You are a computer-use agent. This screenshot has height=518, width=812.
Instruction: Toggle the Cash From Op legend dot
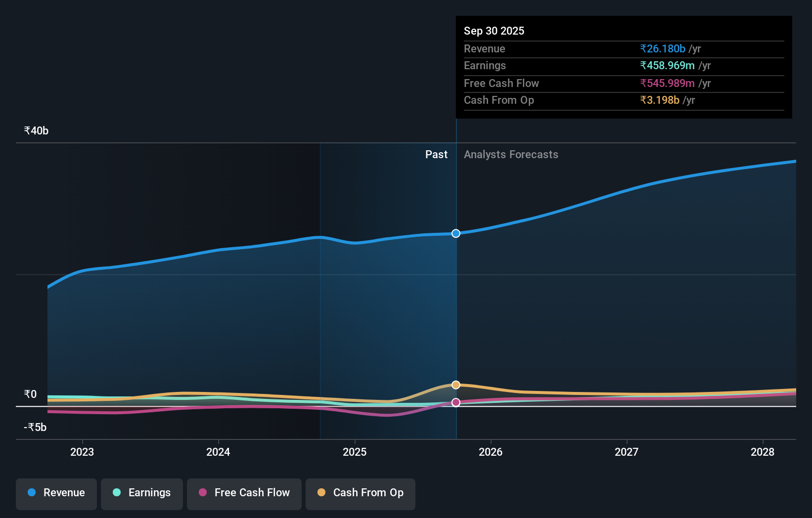321,493
